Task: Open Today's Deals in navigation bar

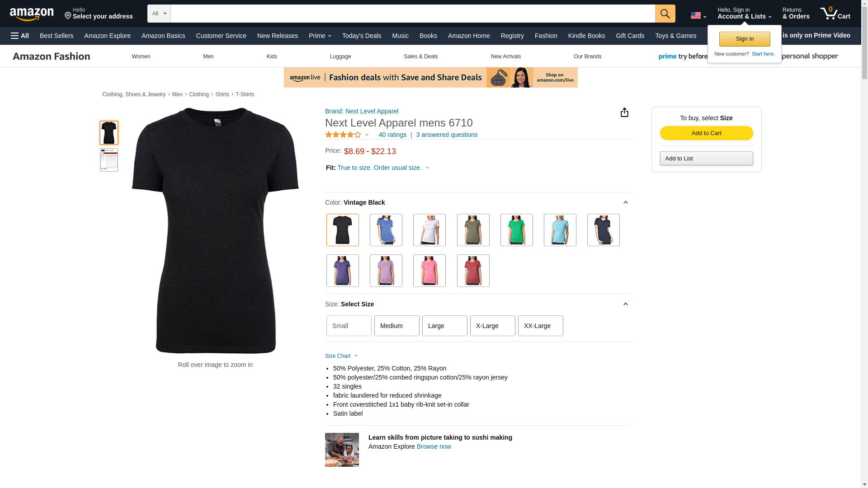Action: point(362,36)
